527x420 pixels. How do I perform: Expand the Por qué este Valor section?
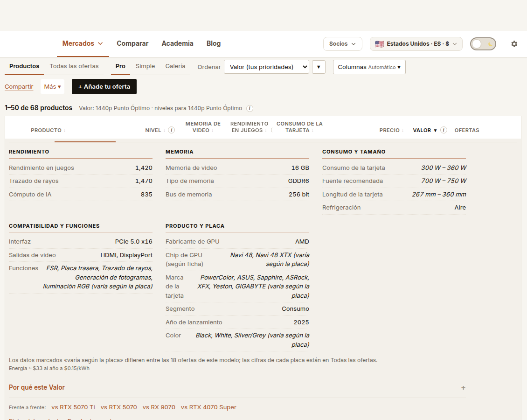[x=237, y=387]
